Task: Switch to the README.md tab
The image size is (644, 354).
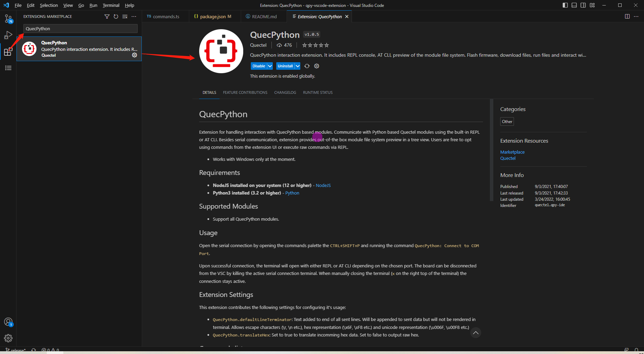Action: (264, 16)
